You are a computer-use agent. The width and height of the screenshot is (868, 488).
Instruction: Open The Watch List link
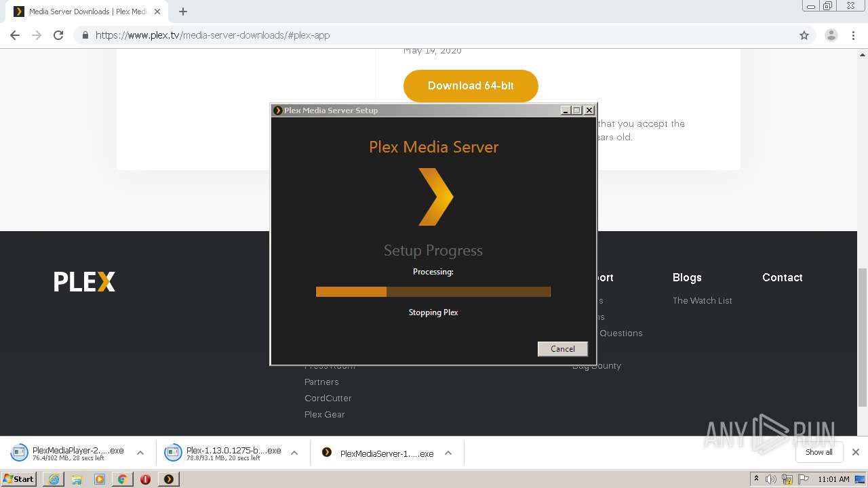703,300
